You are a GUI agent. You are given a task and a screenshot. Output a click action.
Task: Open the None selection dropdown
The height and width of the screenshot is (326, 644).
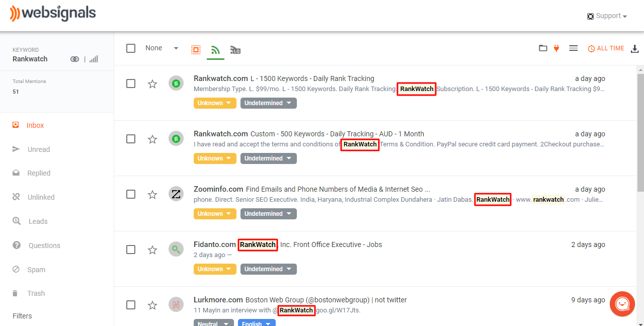pyautogui.click(x=162, y=48)
